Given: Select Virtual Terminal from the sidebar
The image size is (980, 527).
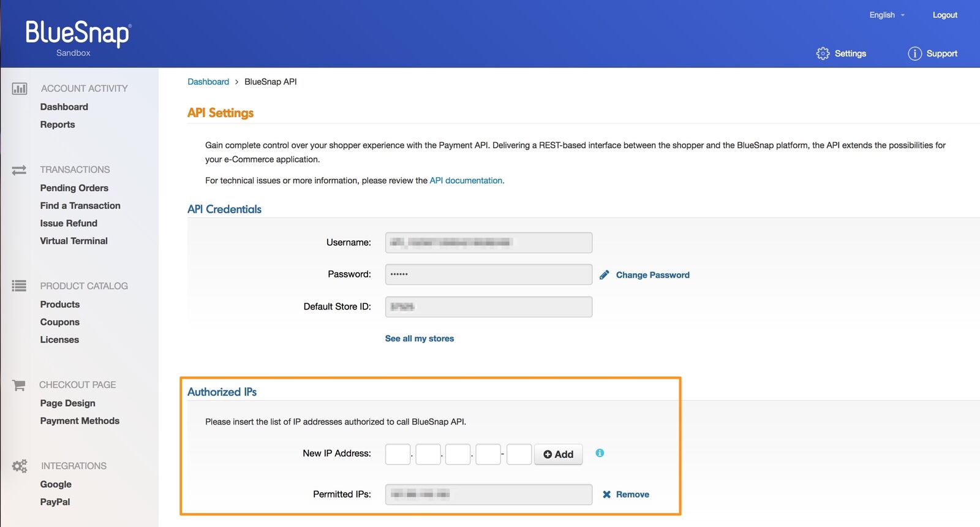Looking at the screenshot, I should click(74, 241).
